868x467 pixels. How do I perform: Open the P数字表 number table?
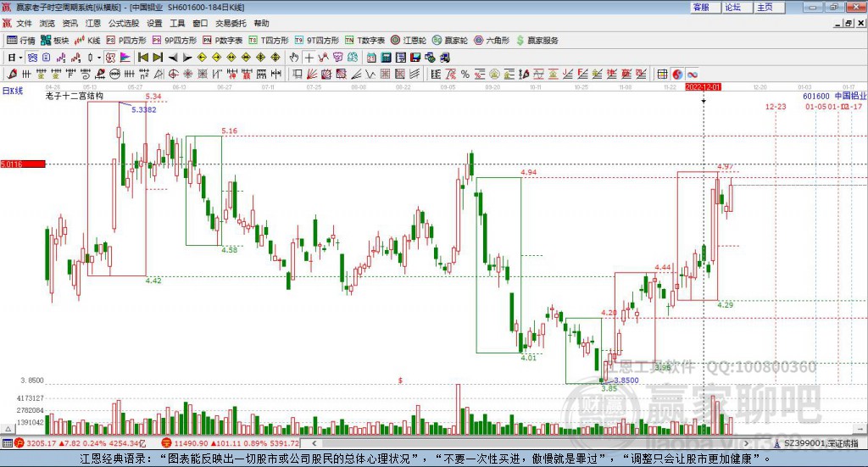coord(223,41)
